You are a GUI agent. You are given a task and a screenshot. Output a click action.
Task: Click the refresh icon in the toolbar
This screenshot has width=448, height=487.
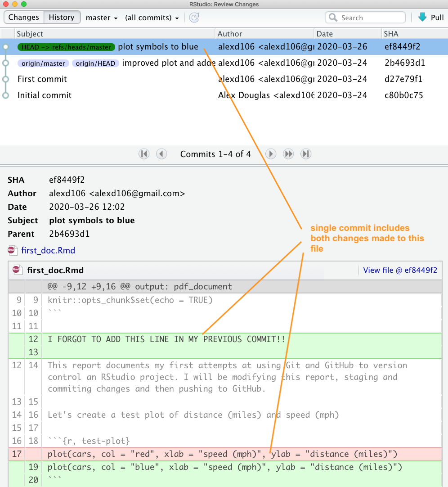pyautogui.click(x=194, y=18)
